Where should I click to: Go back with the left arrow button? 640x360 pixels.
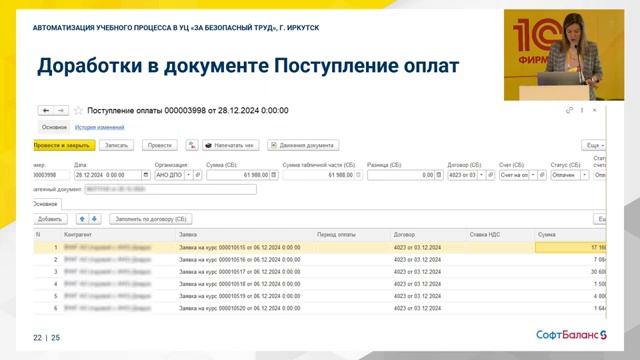[46, 111]
